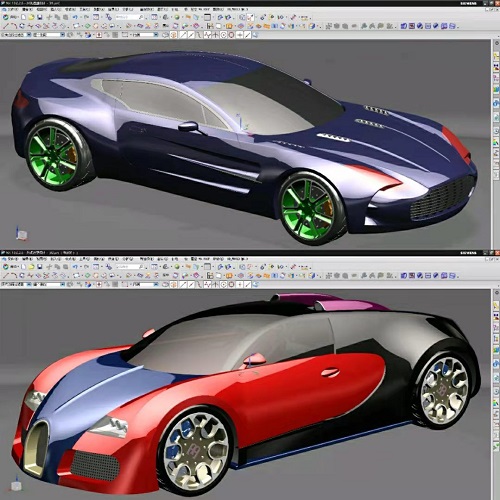Open selection type filter dropdown in Aston Martin window
The height and width of the screenshot is (500, 500).
pos(16,35)
